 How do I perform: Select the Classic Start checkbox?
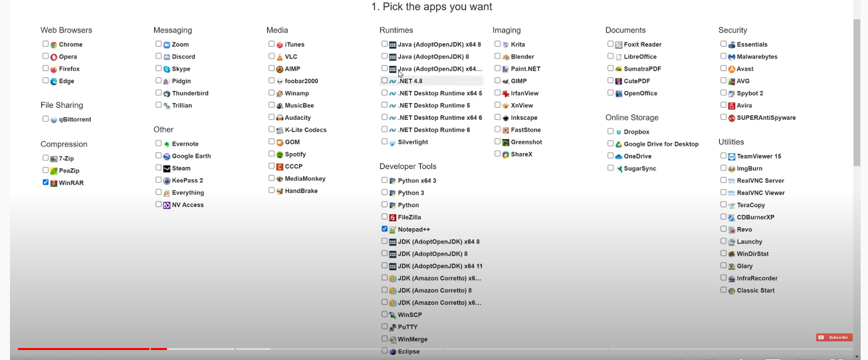(x=723, y=290)
